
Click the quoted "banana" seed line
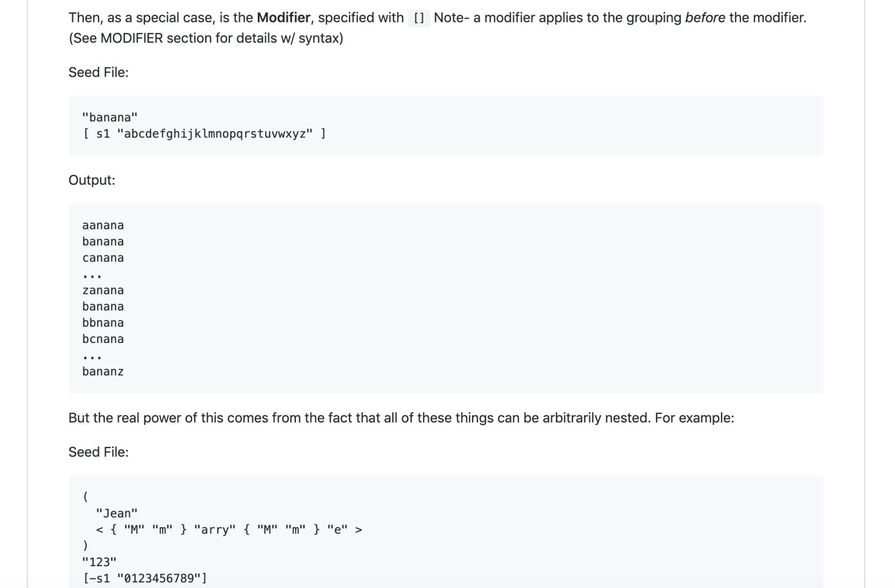(110, 117)
